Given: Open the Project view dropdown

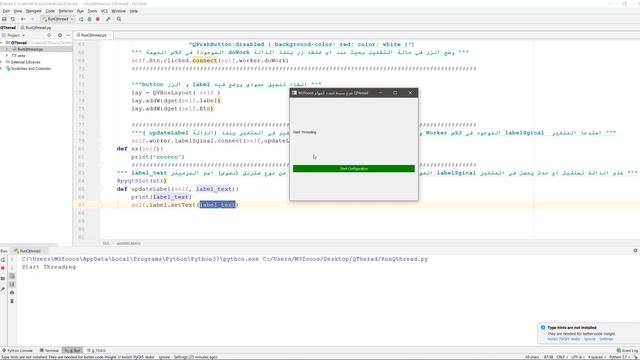Looking at the screenshot, I should click(x=13, y=36).
